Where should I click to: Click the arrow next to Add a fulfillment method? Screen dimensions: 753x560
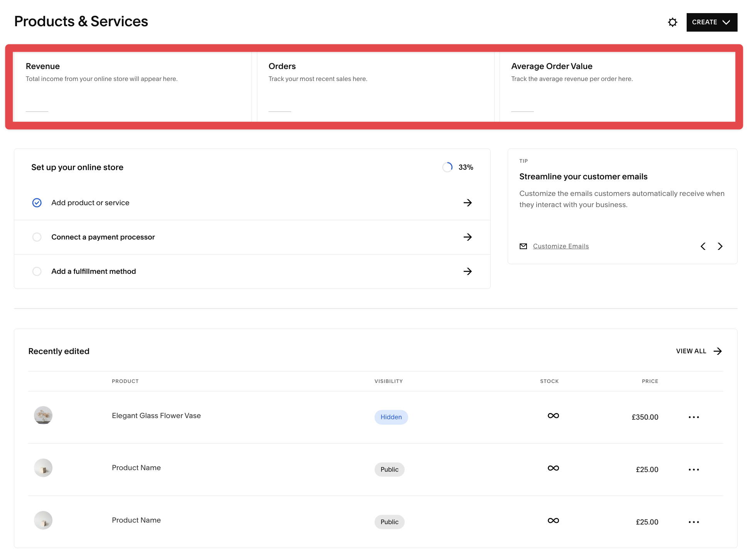pyautogui.click(x=468, y=271)
